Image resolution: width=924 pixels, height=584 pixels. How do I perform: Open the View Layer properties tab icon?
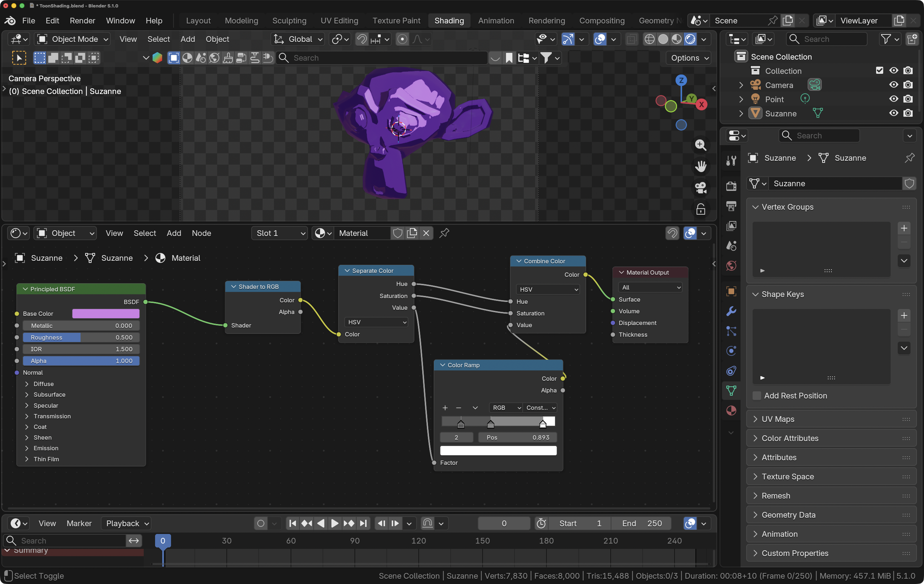[x=731, y=226]
